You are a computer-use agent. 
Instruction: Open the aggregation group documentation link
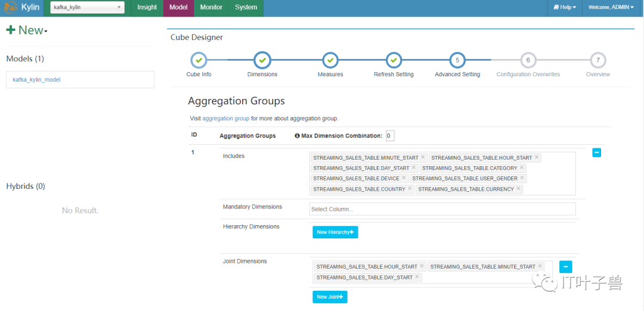pyautogui.click(x=226, y=118)
